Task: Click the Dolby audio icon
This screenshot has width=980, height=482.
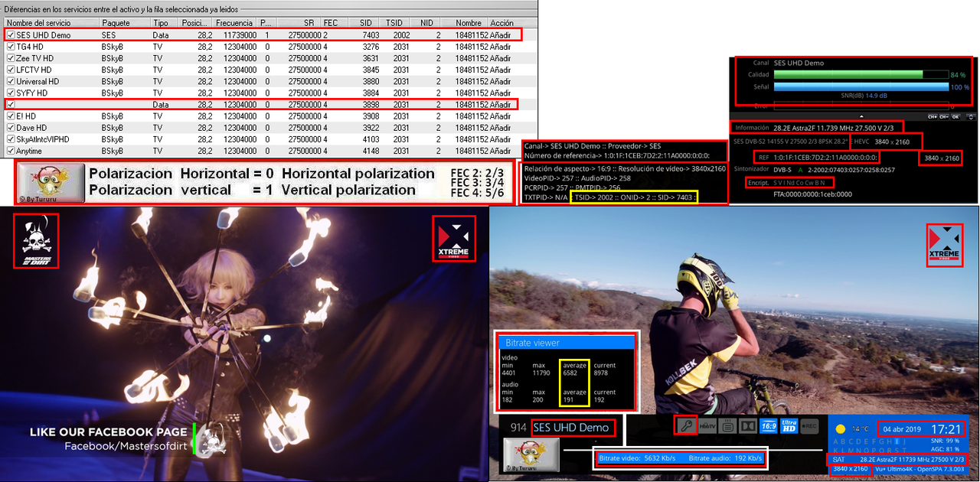Action: 748,425
